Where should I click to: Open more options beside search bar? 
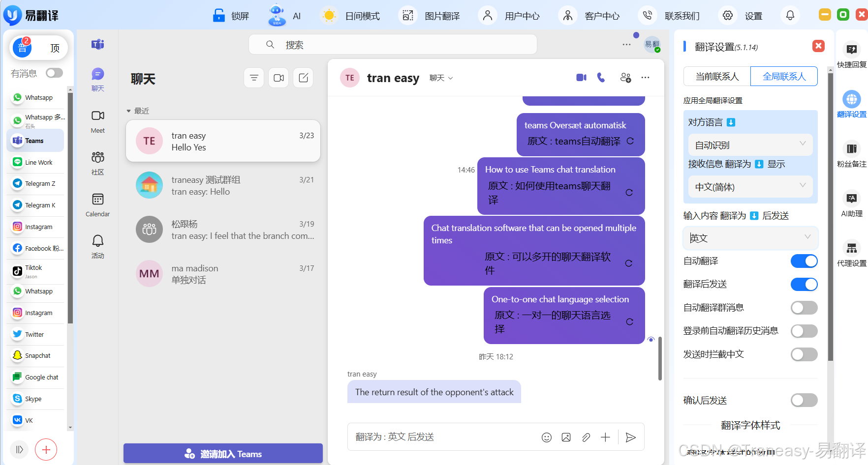click(x=626, y=45)
